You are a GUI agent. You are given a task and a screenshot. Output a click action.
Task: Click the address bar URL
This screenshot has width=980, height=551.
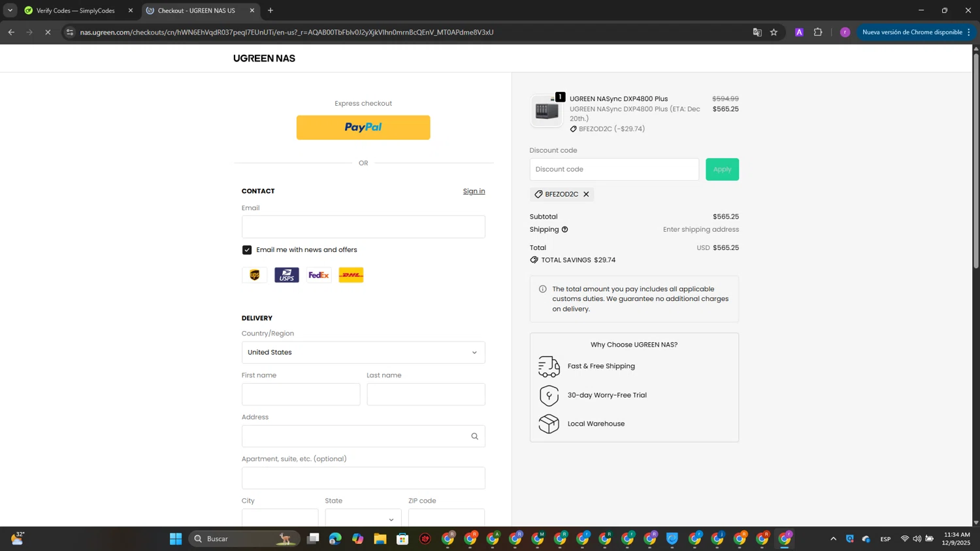pos(286,32)
